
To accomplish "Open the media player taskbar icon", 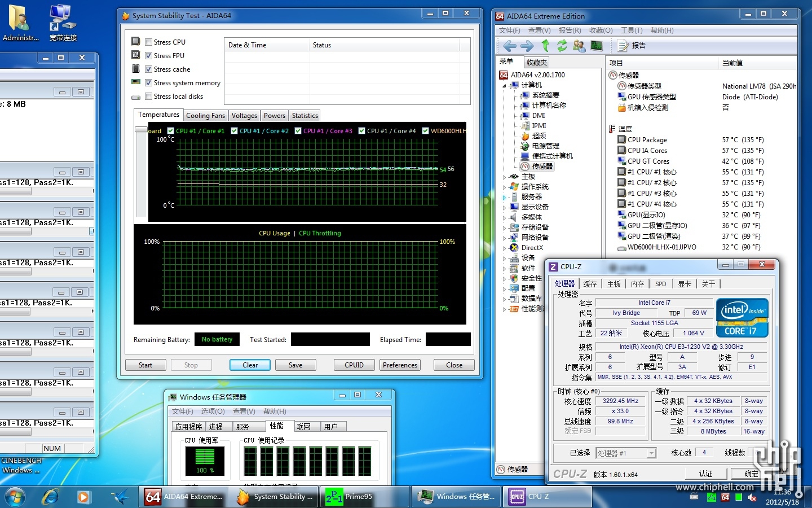I will point(84,497).
